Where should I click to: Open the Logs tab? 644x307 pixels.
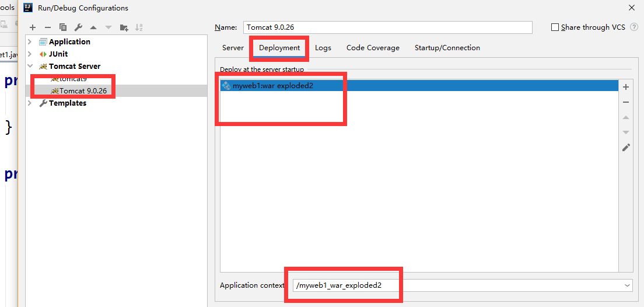coord(323,48)
